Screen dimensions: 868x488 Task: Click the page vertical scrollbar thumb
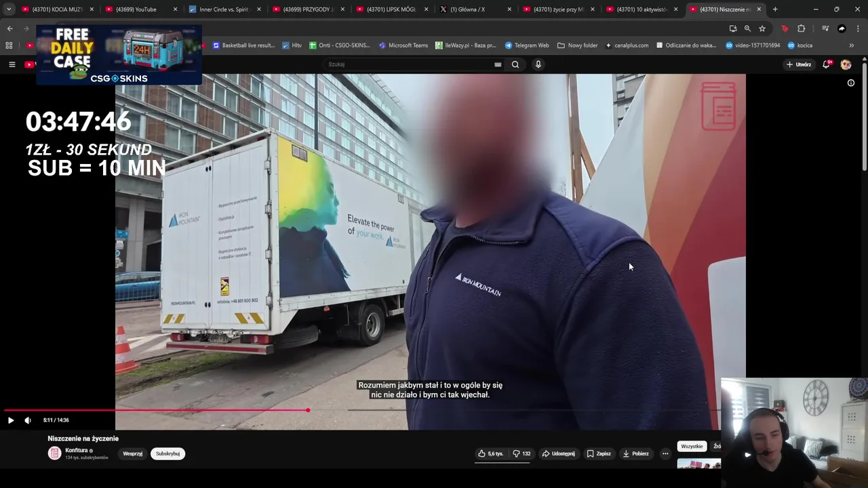pos(865,115)
